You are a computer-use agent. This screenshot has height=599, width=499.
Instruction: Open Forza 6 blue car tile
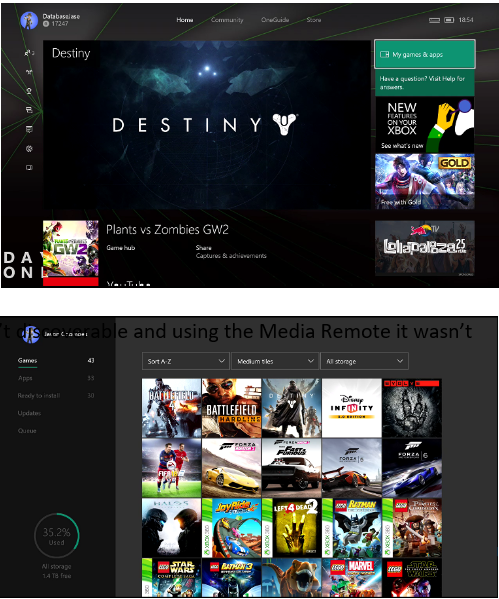click(x=412, y=468)
